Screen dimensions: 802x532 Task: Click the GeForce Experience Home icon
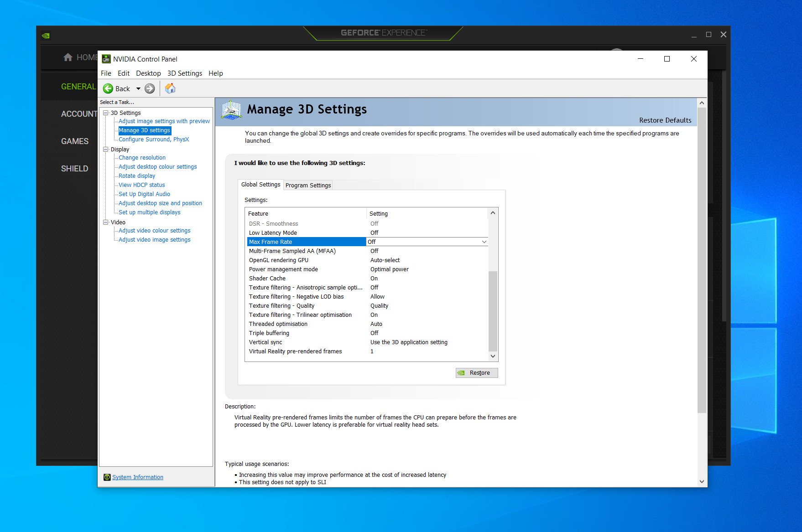(x=68, y=57)
